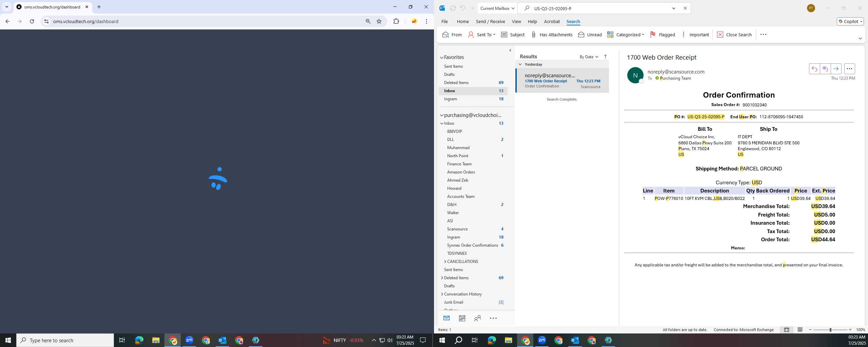The image size is (868, 347).
Task: Open the File menu in Outlook
Action: [x=445, y=21]
